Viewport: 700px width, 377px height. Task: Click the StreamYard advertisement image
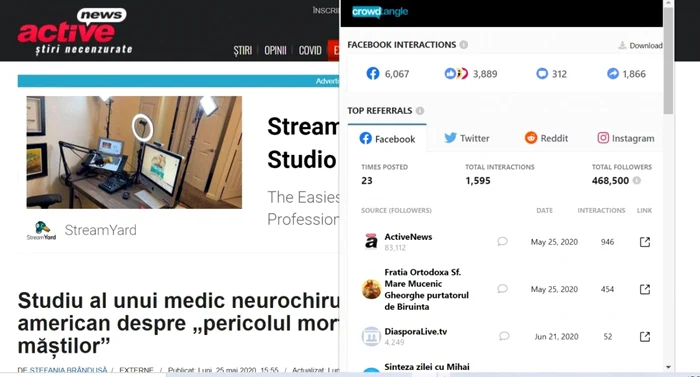tap(134, 152)
